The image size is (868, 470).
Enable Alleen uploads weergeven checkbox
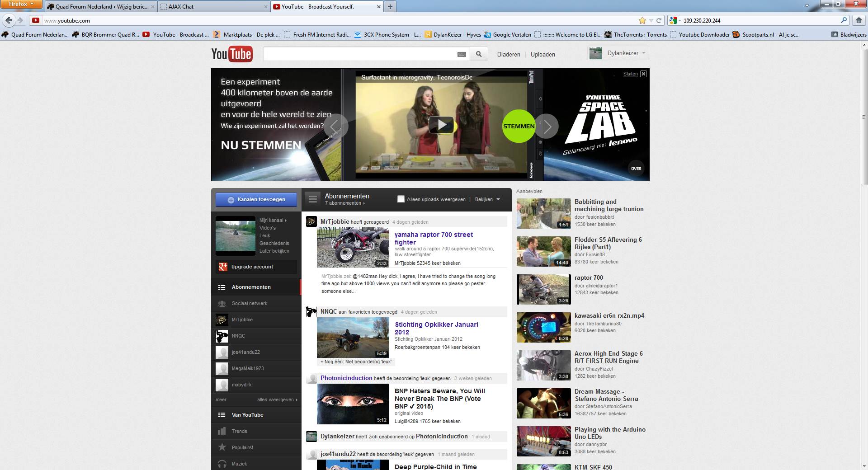point(401,199)
